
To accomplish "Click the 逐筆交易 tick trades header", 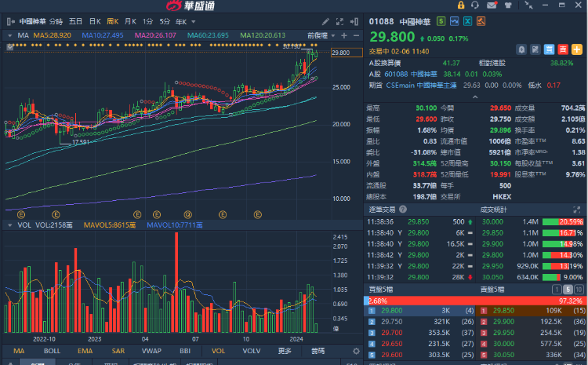I will coord(382,210).
